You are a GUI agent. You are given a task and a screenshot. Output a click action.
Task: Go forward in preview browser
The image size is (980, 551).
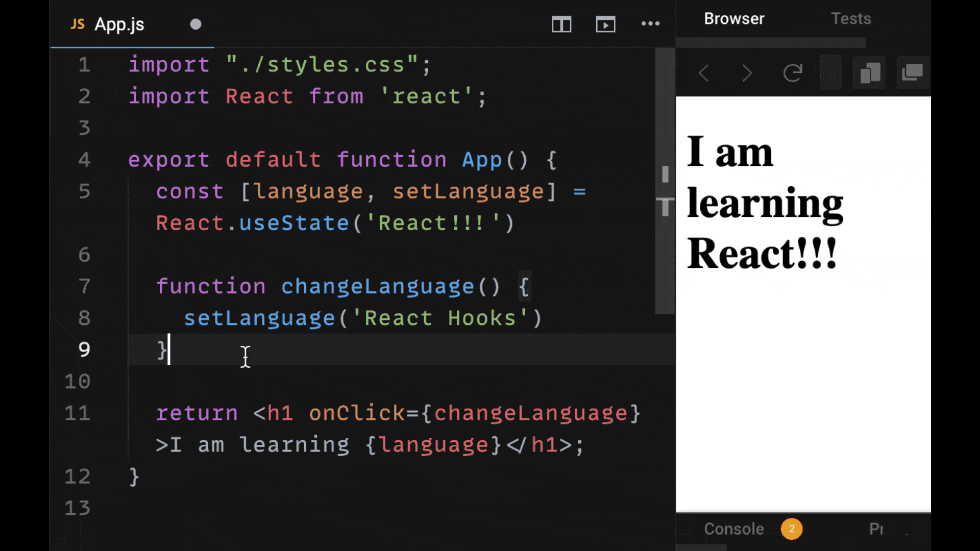747,73
